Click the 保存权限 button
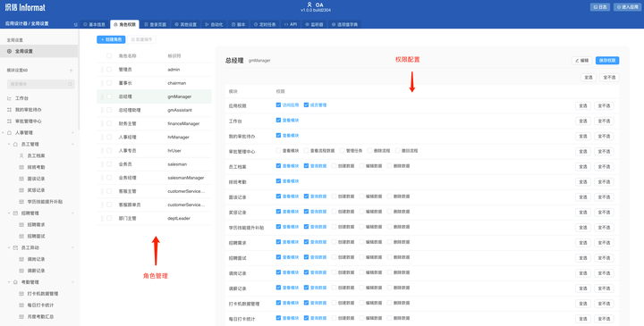The height and width of the screenshot is (326, 644). (607, 60)
